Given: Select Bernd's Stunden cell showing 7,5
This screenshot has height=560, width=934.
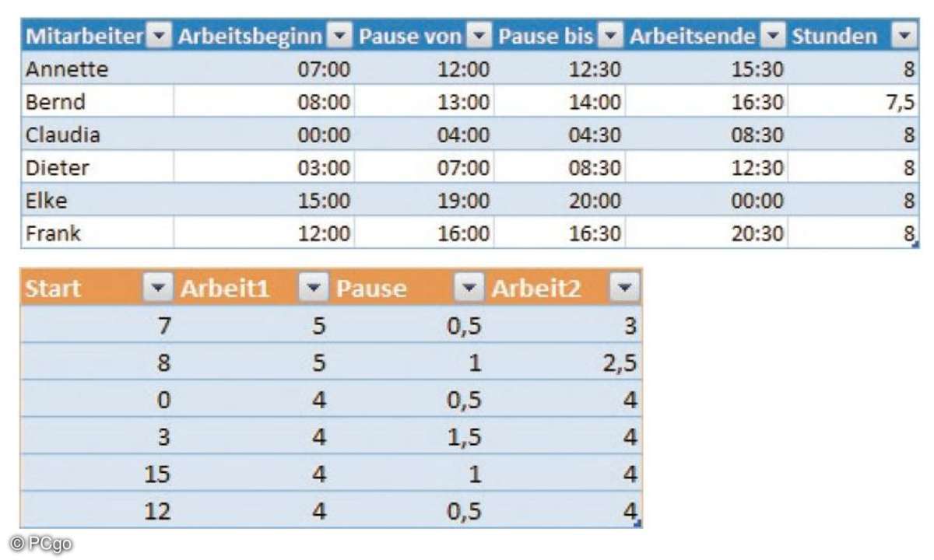Looking at the screenshot, I should click(853, 102).
